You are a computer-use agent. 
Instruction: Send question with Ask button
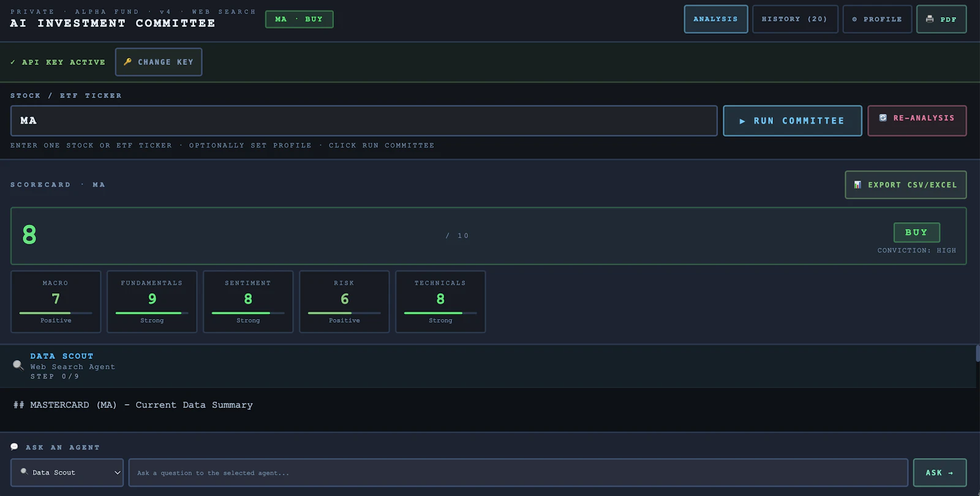click(x=940, y=473)
